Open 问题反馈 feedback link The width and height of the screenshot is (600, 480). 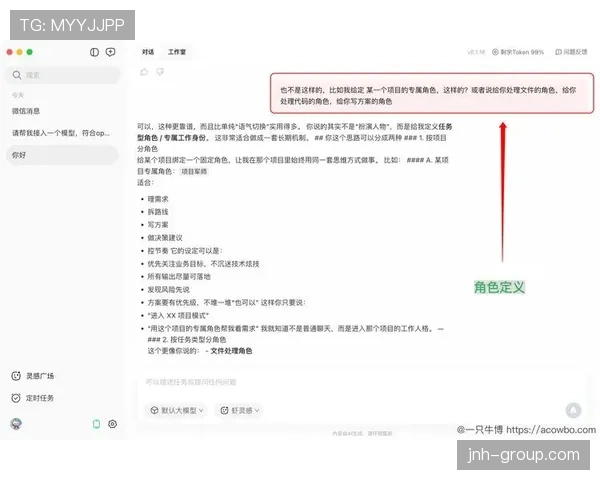click(571, 52)
